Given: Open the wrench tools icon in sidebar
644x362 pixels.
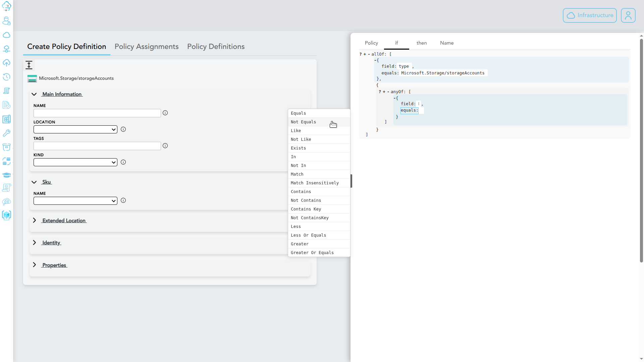Looking at the screenshot, I should pyautogui.click(x=6, y=133).
